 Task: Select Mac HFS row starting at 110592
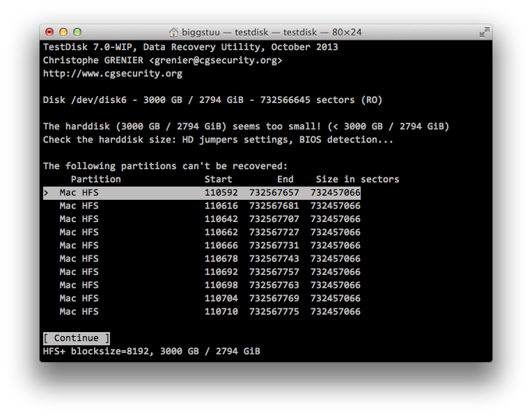[x=201, y=193]
